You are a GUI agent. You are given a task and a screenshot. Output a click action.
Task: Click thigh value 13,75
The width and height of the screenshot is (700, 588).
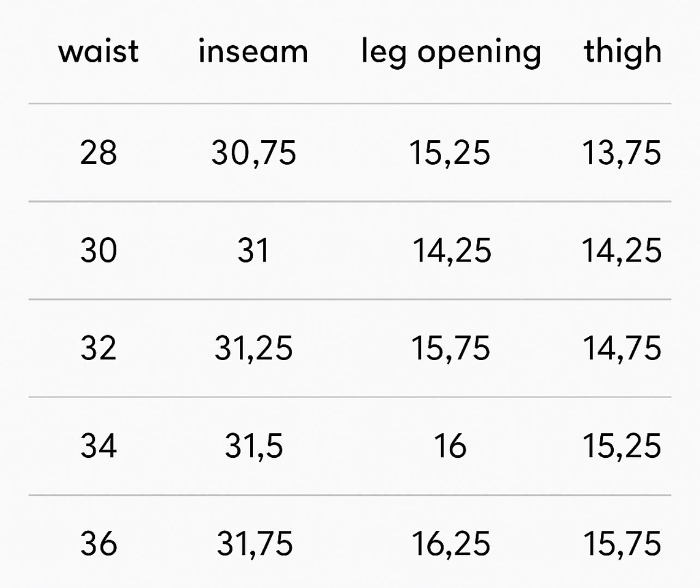tap(622, 152)
